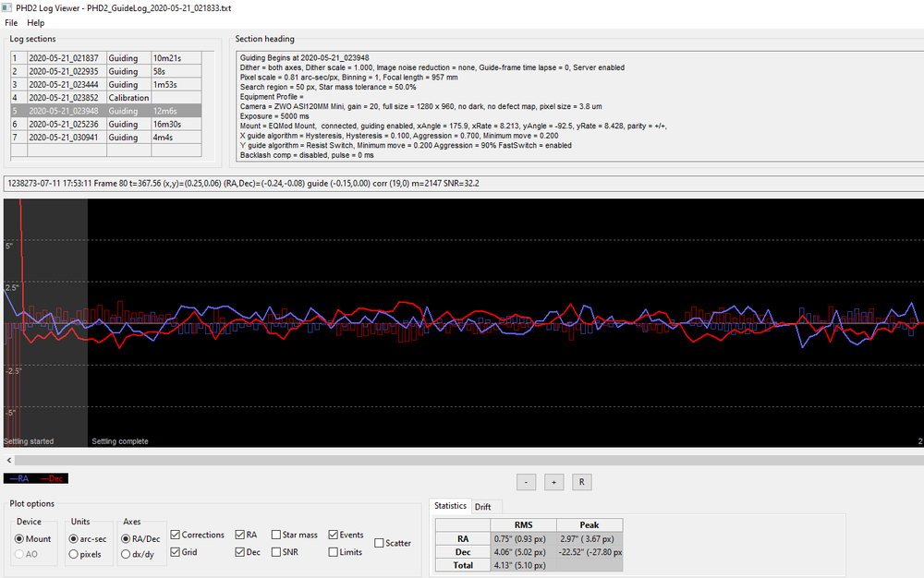924x578 pixels.
Task: Click the R reset zoom button
Action: (581, 482)
